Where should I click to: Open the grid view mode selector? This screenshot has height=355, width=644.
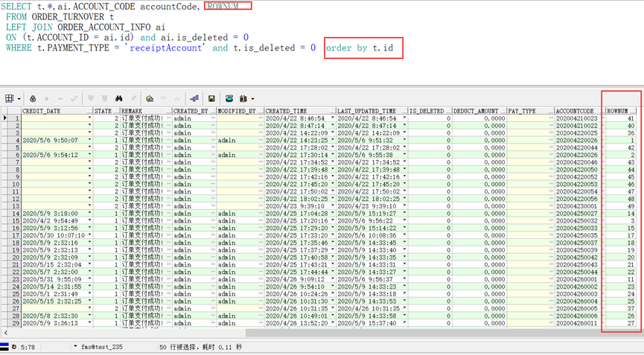[x=9, y=98]
